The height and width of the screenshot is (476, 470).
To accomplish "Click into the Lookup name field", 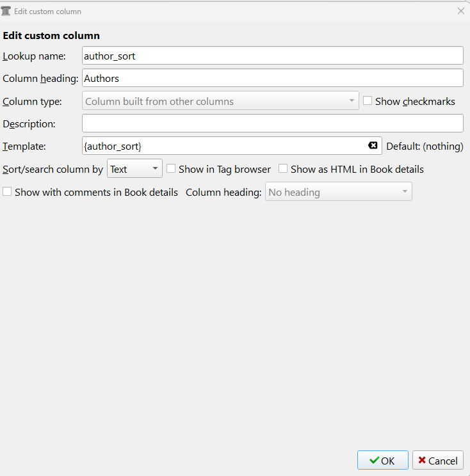I will coord(272,56).
